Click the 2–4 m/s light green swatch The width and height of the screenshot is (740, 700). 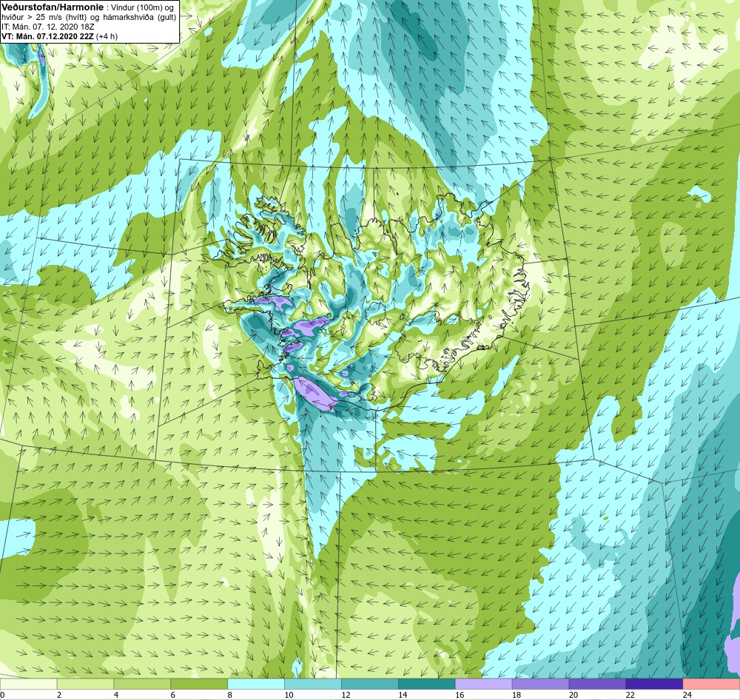[85, 684]
